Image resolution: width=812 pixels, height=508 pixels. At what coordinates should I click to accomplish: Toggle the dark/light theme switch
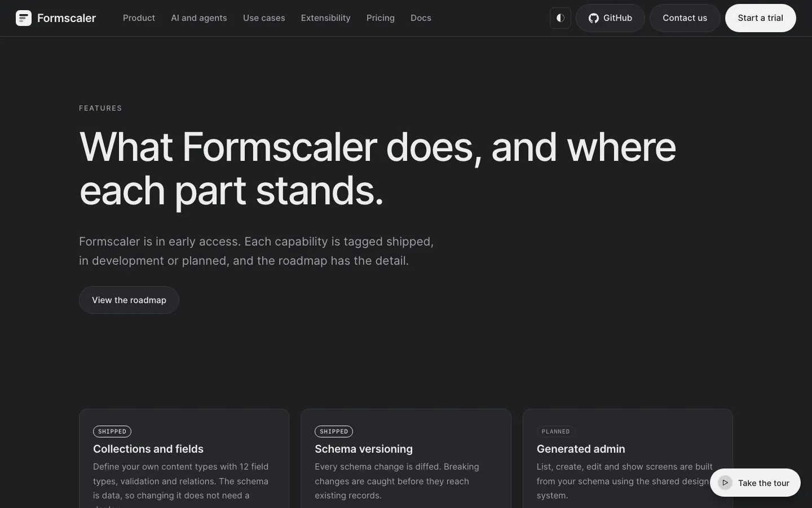561,18
